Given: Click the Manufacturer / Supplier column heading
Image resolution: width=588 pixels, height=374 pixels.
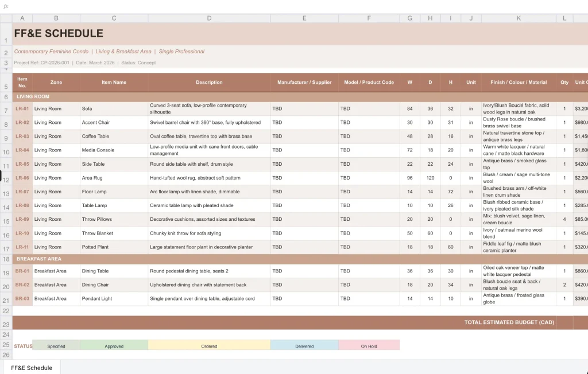Looking at the screenshot, I should click(x=304, y=82).
